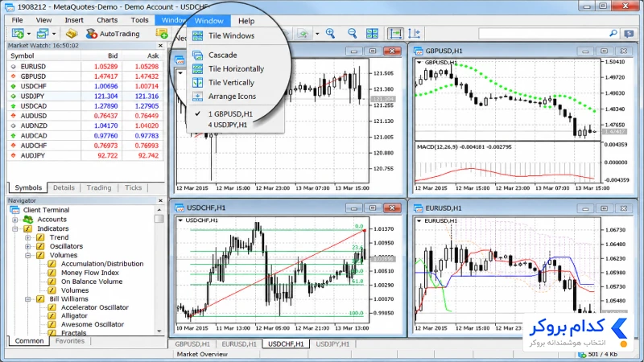644x362 pixels.
Task: Open the Ticks tab in Market Watch
Action: 133,187
